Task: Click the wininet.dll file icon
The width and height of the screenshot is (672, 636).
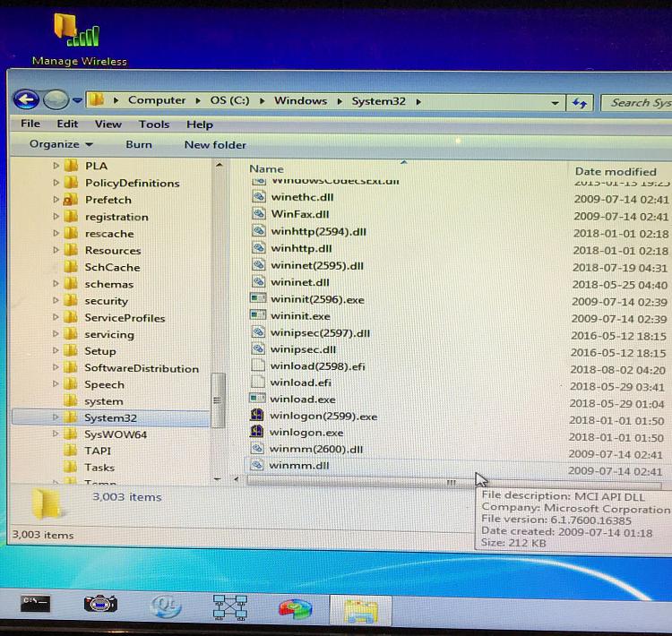Action: (x=258, y=281)
